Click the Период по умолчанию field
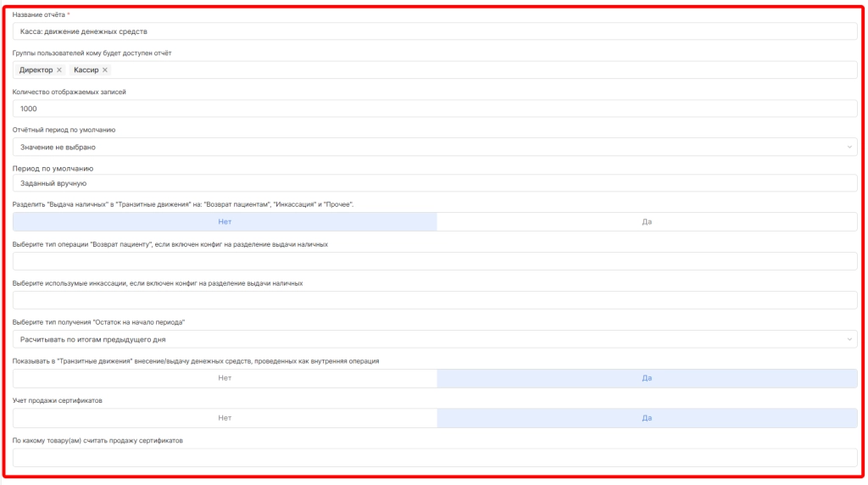Viewport: 868px width, 485px height. [434, 182]
